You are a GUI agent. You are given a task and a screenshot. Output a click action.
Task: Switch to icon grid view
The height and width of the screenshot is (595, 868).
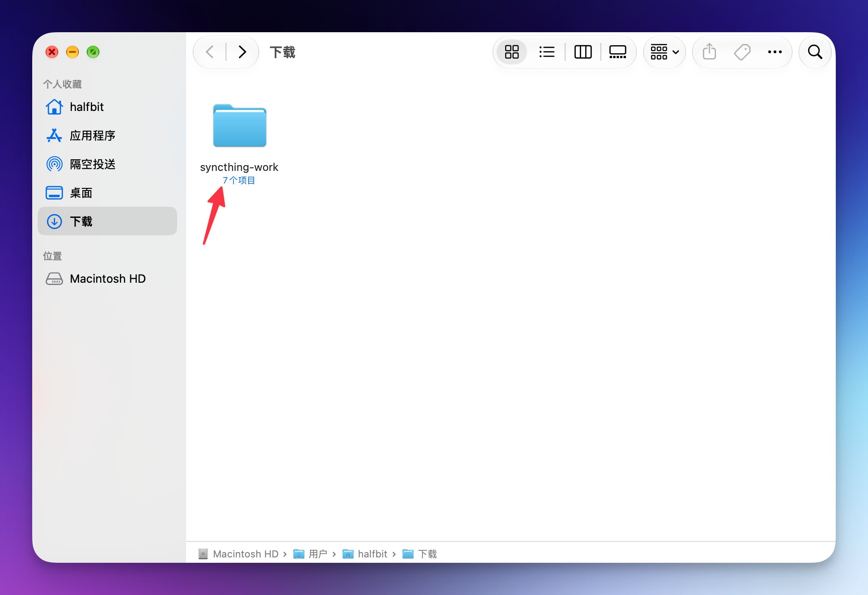pos(512,52)
